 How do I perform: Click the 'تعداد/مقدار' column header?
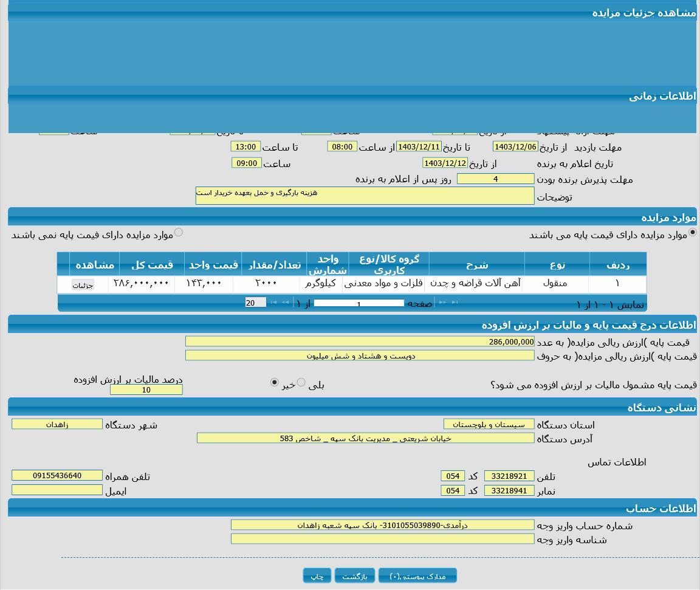coord(273,265)
